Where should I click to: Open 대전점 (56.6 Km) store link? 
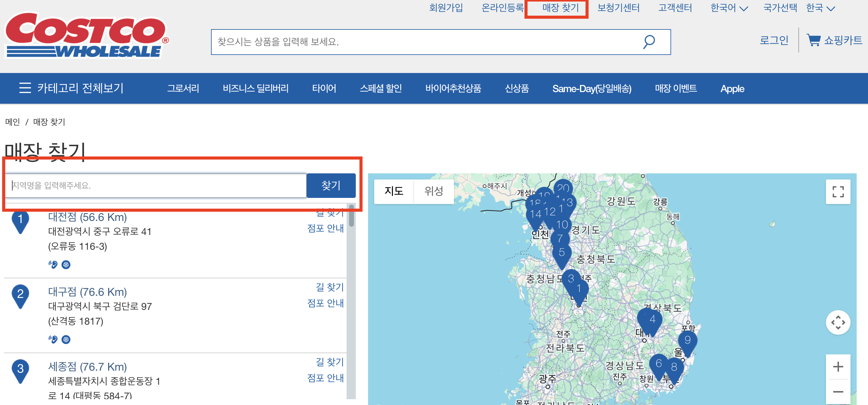click(87, 217)
